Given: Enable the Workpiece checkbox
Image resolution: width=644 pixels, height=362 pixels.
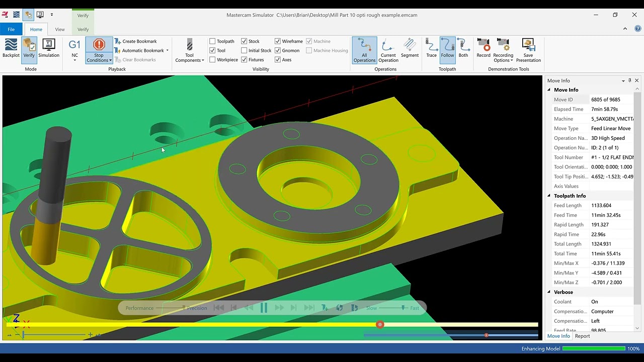Looking at the screenshot, I should pyautogui.click(x=212, y=60).
